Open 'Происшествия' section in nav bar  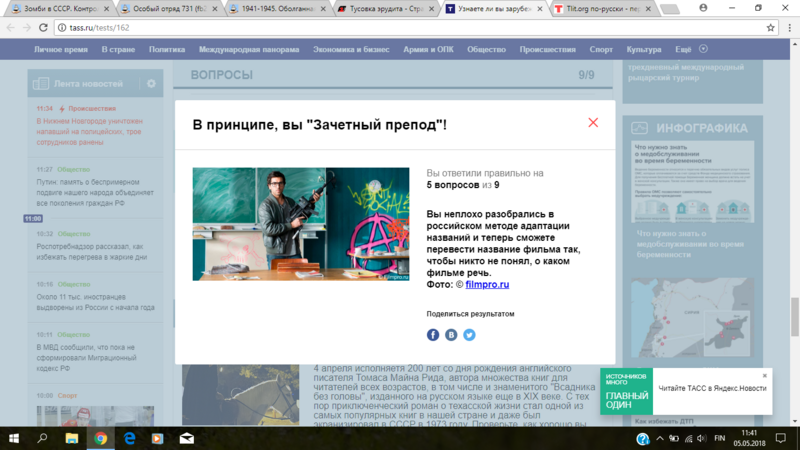tap(547, 49)
